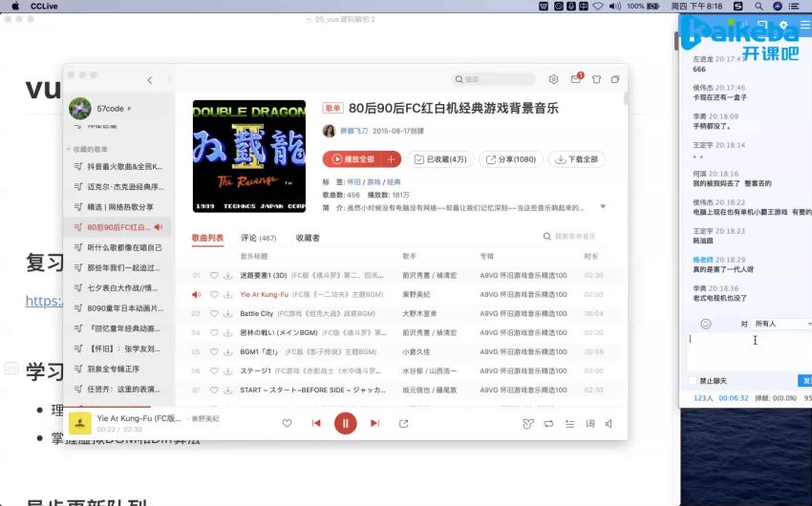Open the skin theme shirt icon
The height and width of the screenshot is (506, 812).
[596, 79]
